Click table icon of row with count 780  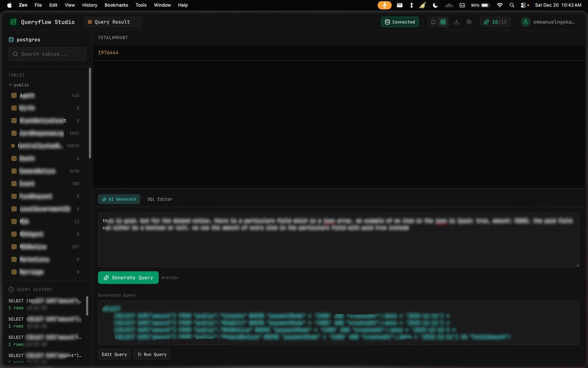coord(14,184)
